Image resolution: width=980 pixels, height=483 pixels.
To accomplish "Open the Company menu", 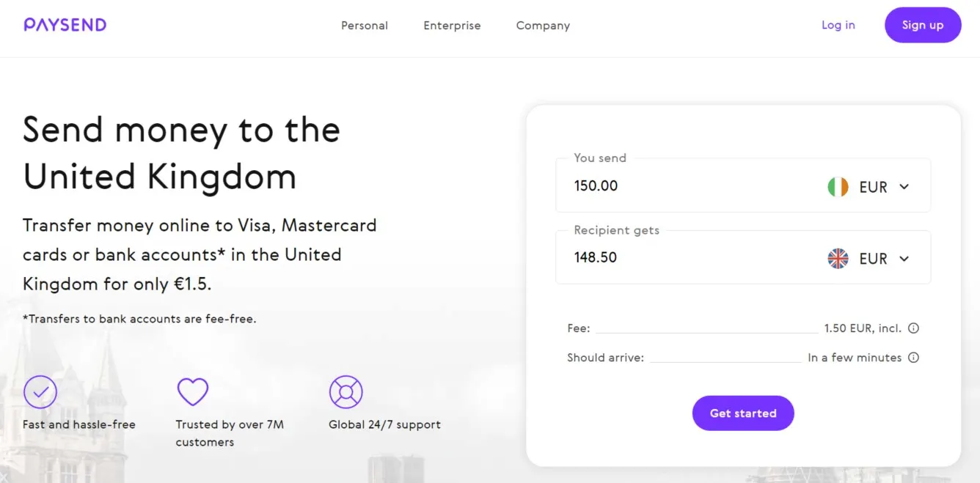I will (543, 26).
